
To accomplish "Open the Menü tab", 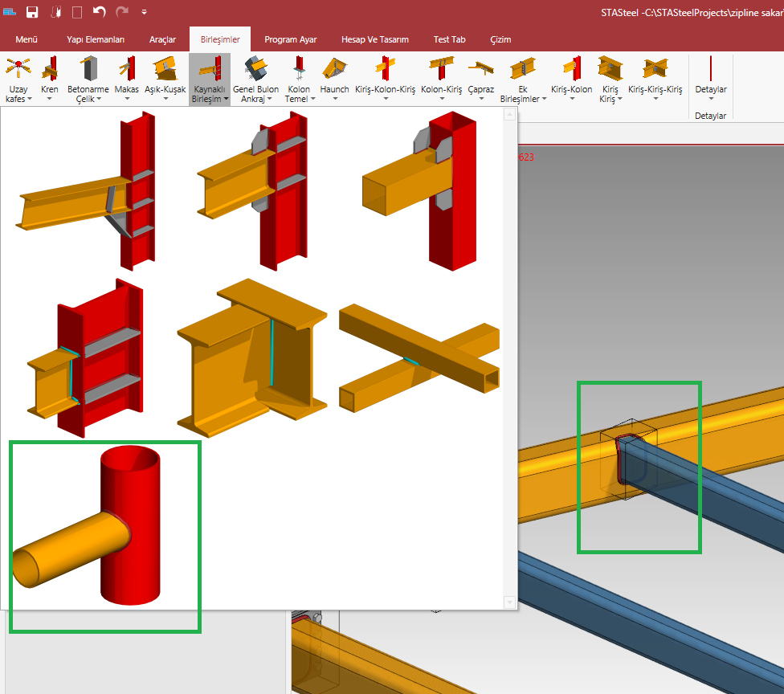I will pyautogui.click(x=27, y=39).
